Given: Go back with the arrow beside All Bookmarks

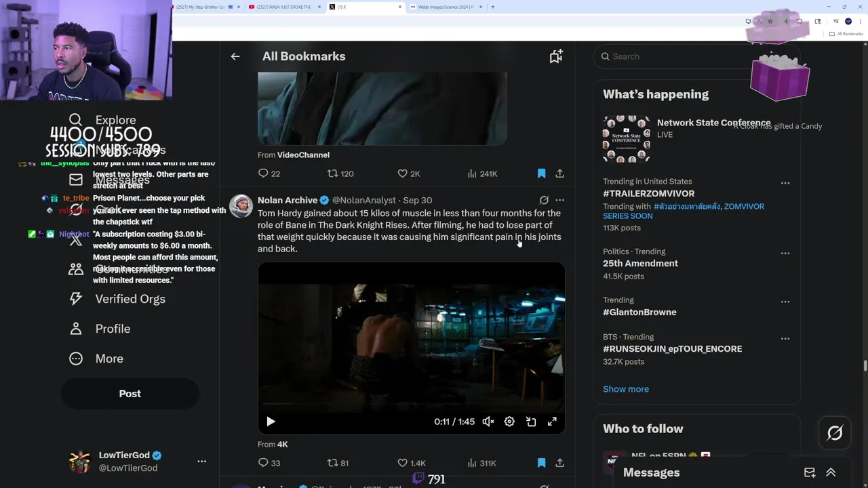Looking at the screenshot, I should [235, 56].
